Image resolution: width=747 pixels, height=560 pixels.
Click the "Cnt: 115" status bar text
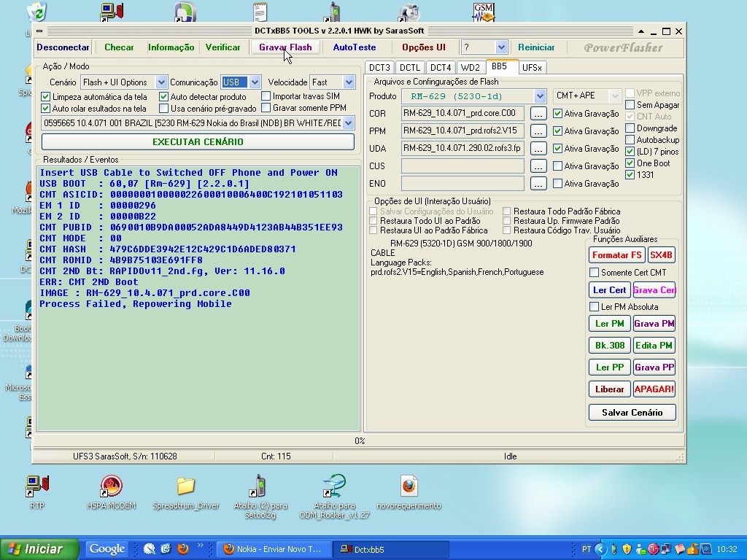click(276, 456)
